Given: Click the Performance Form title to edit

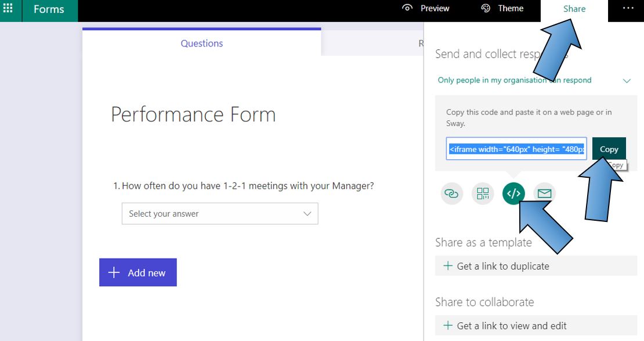Looking at the screenshot, I should tap(193, 115).
